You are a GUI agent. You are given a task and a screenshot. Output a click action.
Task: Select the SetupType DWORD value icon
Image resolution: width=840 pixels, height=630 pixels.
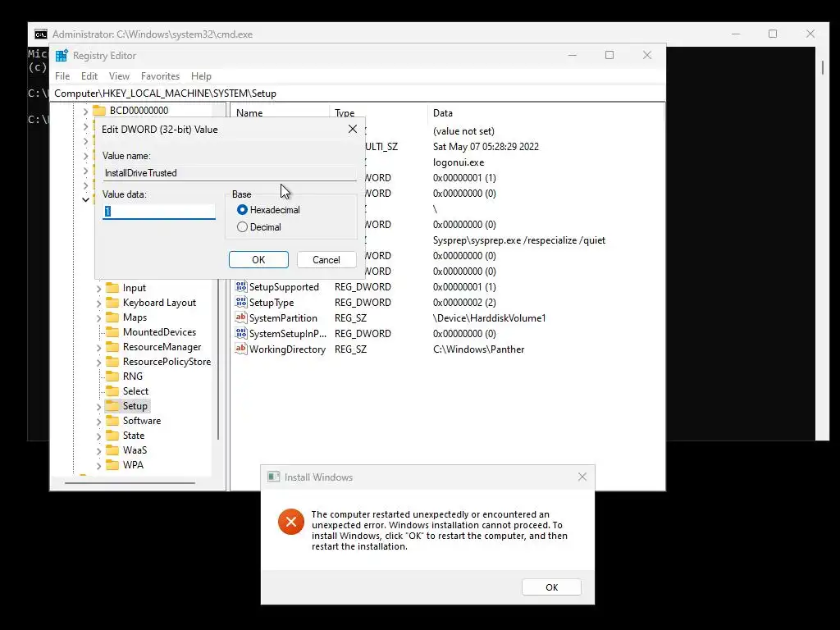pos(241,302)
